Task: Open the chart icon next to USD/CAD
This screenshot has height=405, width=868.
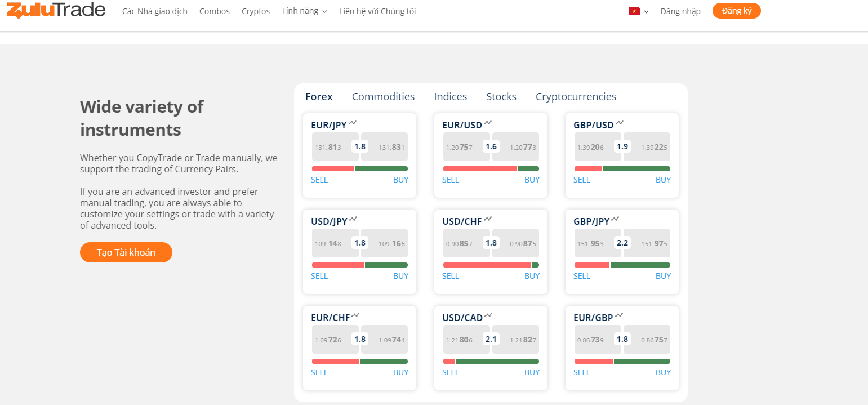Action: pyautogui.click(x=488, y=315)
